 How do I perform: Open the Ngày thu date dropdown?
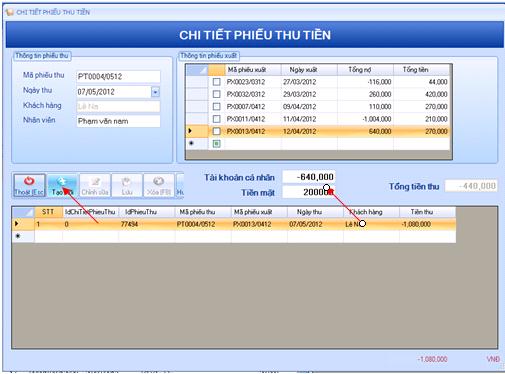(x=155, y=92)
